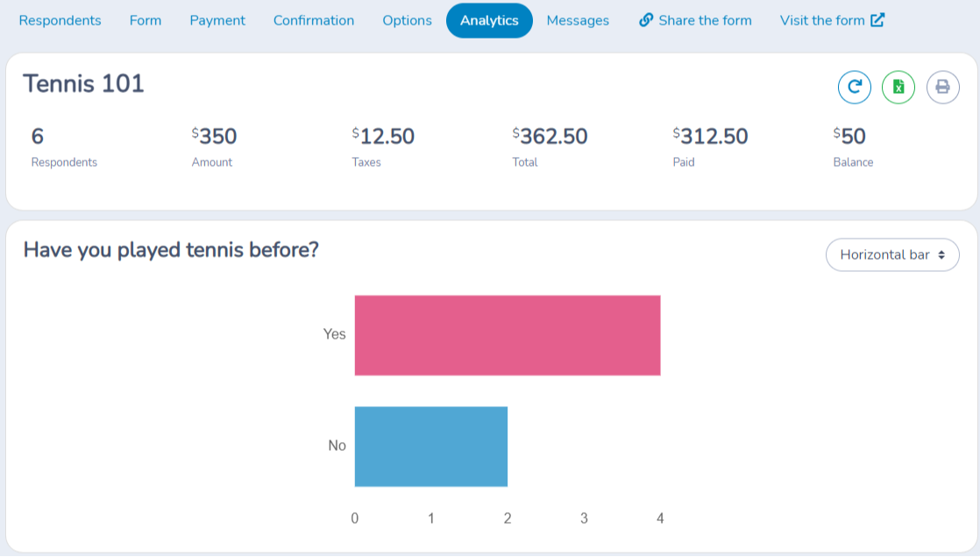Export results with the green Excel icon

click(898, 87)
